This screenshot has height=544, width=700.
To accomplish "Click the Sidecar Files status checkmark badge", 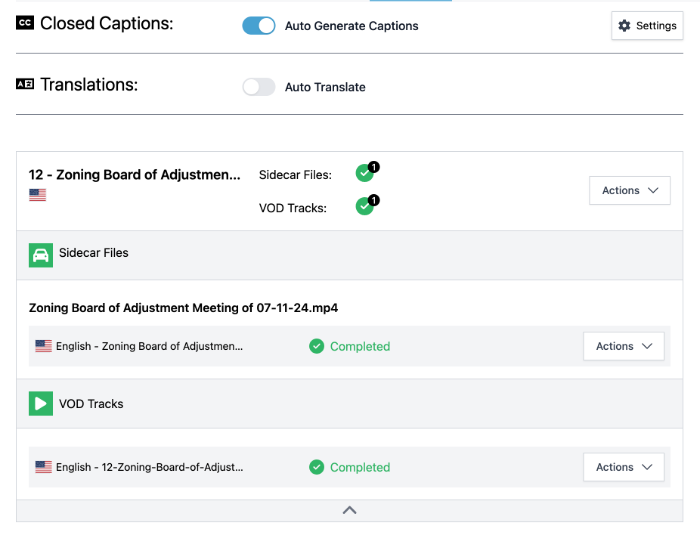I will (365, 174).
